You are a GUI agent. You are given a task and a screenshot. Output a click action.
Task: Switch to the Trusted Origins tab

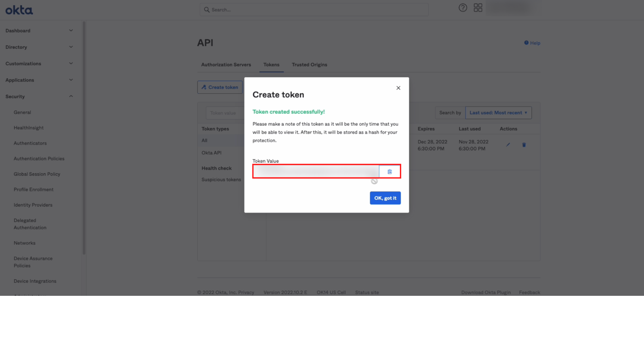(309, 65)
